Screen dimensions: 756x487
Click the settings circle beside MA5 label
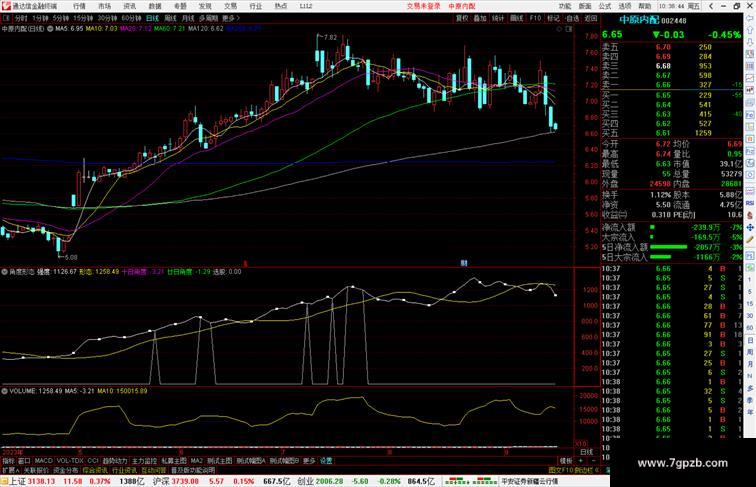50,28
